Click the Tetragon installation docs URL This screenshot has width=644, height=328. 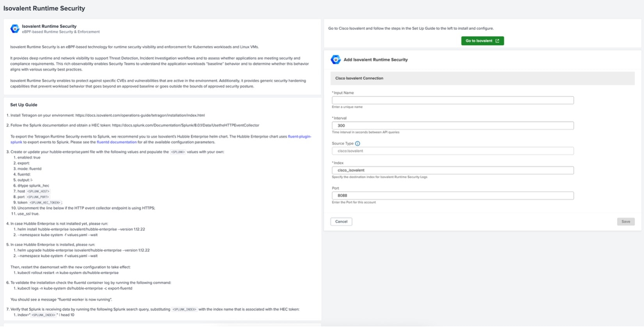(x=140, y=115)
